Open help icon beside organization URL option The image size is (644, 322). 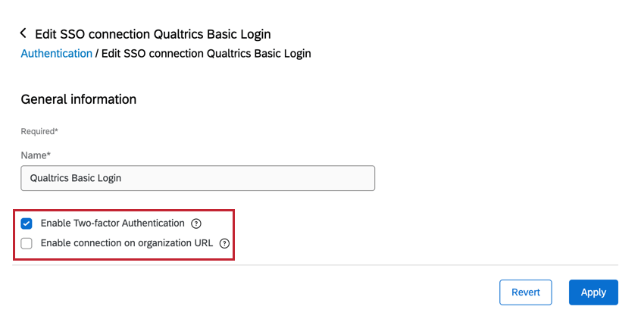click(x=224, y=244)
